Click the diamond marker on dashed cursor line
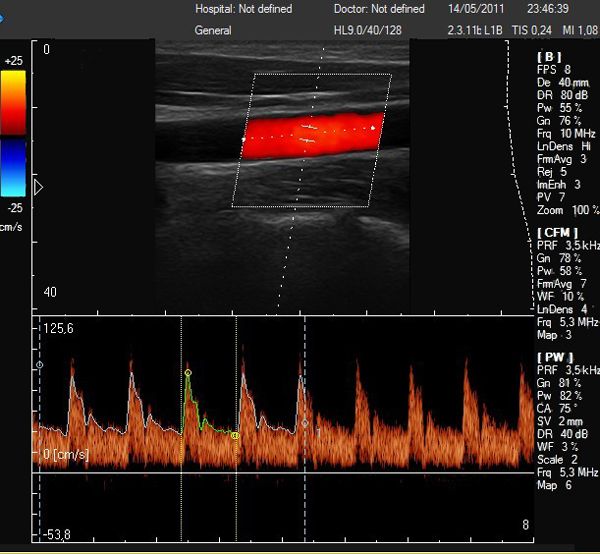This screenshot has width=600, height=554. [305, 423]
